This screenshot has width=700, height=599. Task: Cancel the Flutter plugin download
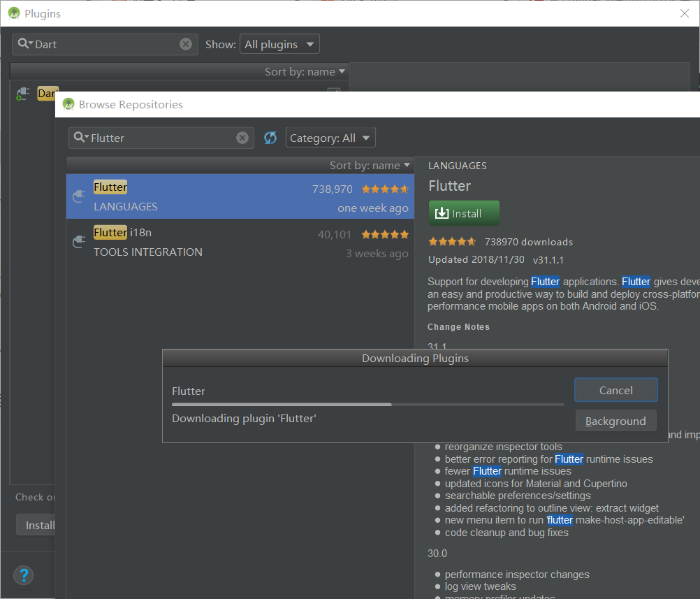coord(615,390)
